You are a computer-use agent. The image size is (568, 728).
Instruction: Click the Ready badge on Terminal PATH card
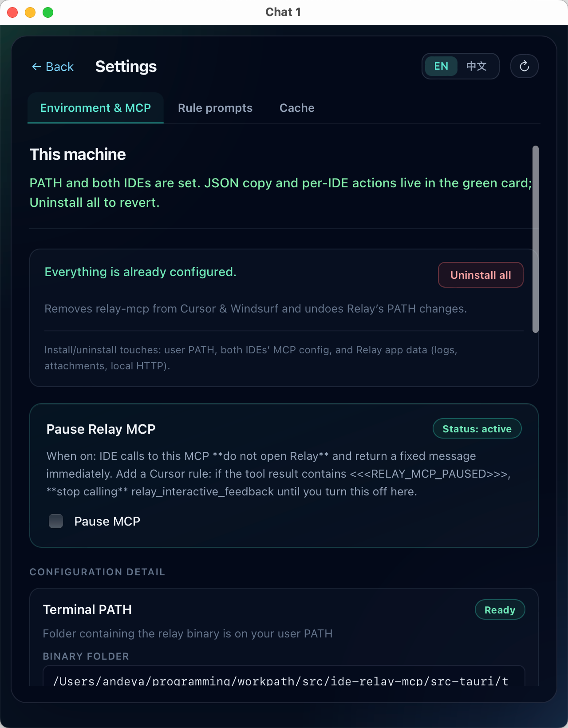click(x=500, y=609)
